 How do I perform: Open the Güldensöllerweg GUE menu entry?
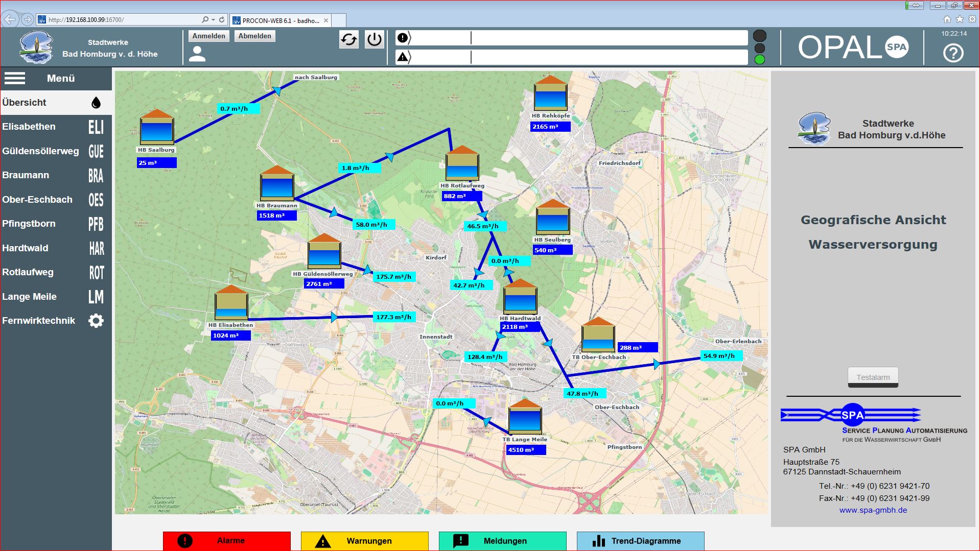click(x=56, y=151)
